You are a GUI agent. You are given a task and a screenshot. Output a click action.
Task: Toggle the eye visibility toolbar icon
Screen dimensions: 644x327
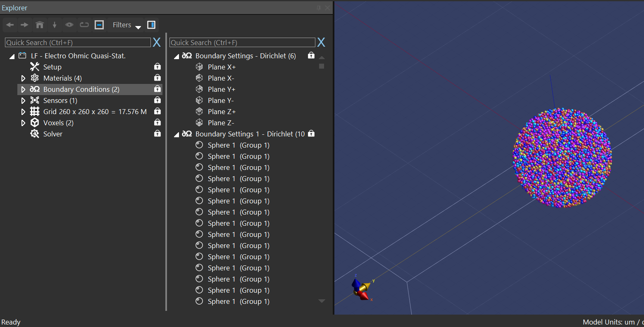69,25
